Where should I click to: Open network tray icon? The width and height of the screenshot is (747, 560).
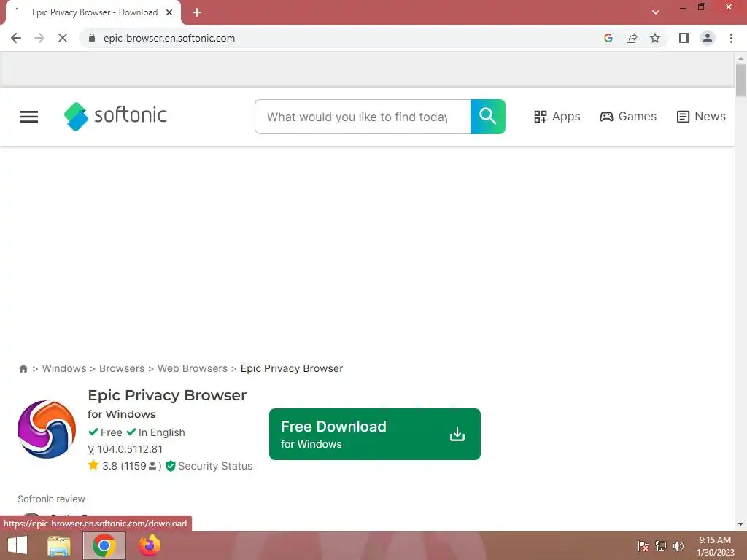(661, 546)
